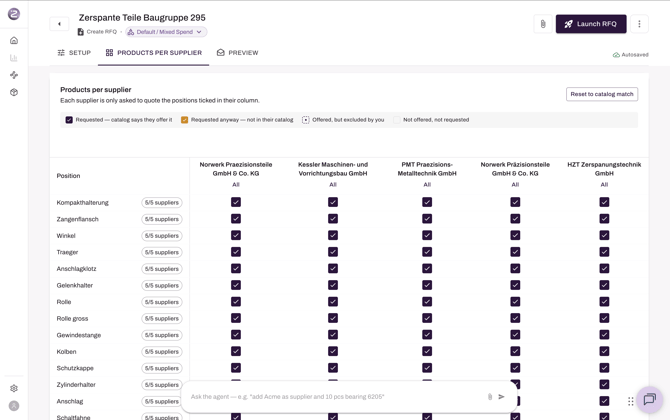Open the three-dot more options menu
Screen dimensions: 670x420
639,24
